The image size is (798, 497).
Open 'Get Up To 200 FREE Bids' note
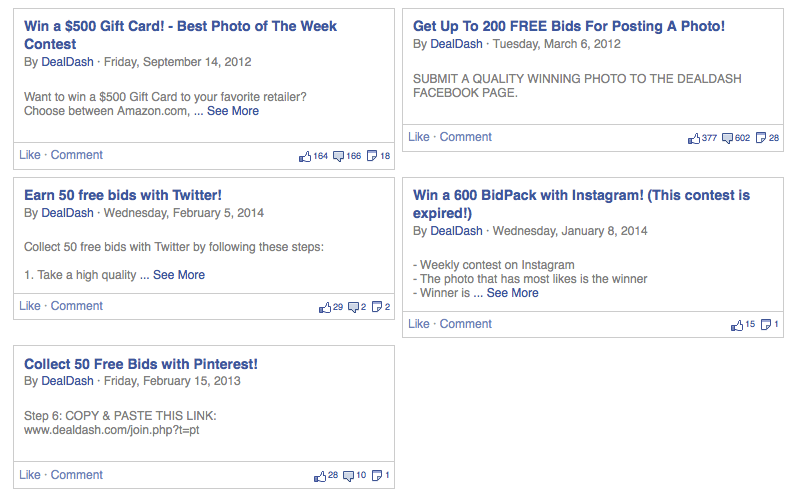pos(568,26)
